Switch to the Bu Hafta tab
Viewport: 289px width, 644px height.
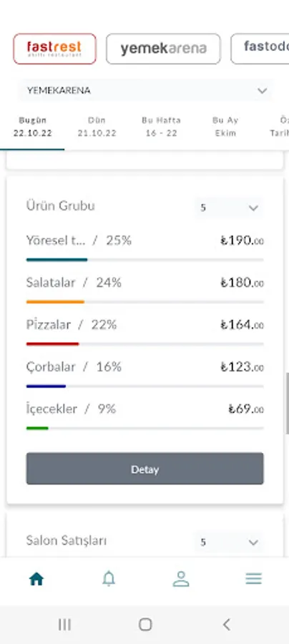(162, 127)
